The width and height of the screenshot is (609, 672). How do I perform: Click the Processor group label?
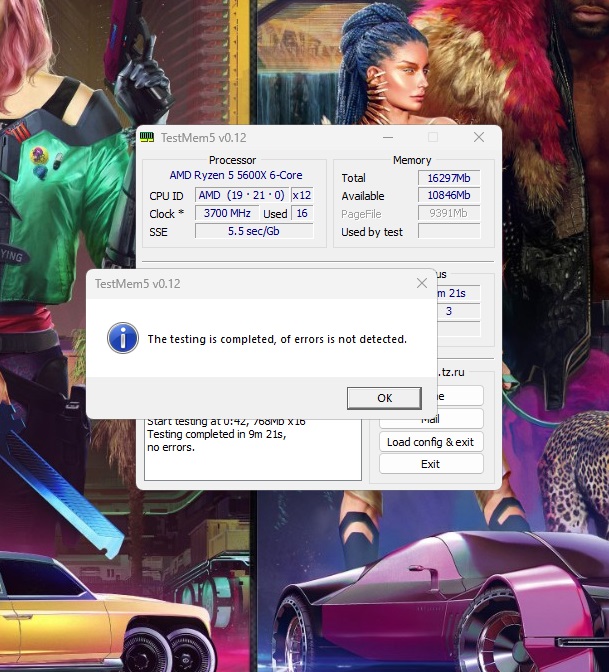point(232,160)
